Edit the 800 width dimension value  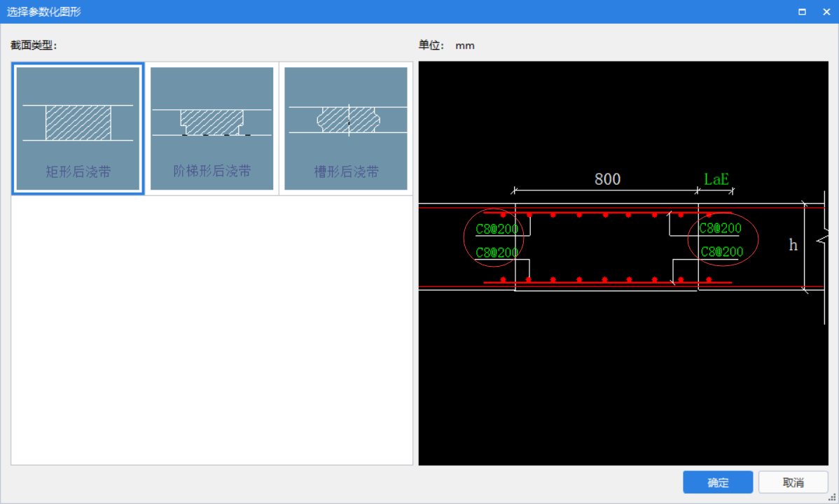607,179
